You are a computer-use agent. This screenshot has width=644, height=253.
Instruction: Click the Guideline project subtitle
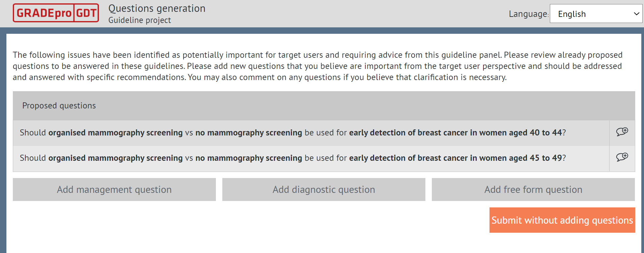click(x=140, y=20)
